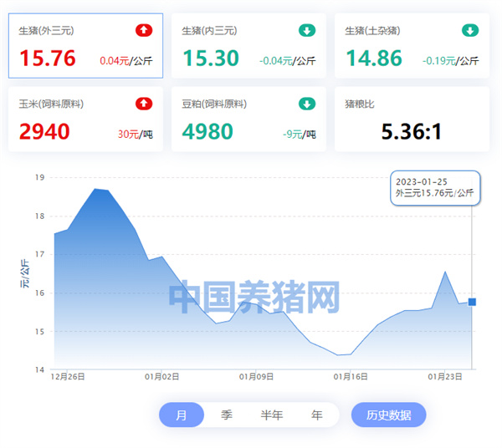Switch to the 季 time range
The image size is (502, 448).
coord(227,415)
